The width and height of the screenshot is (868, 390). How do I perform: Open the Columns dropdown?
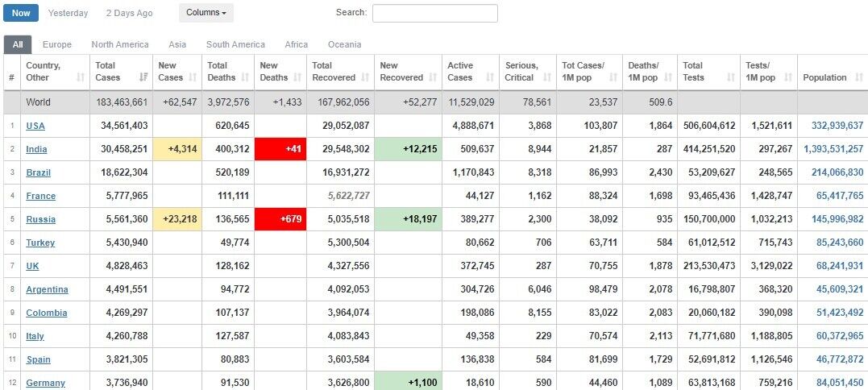pyautogui.click(x=206, y=13)
